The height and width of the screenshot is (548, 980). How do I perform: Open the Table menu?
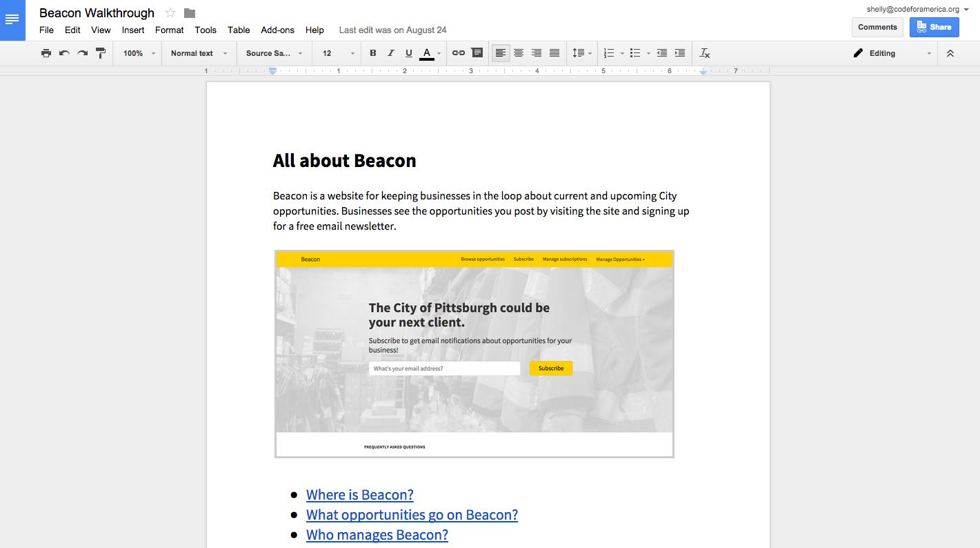(x=239, y=30)
